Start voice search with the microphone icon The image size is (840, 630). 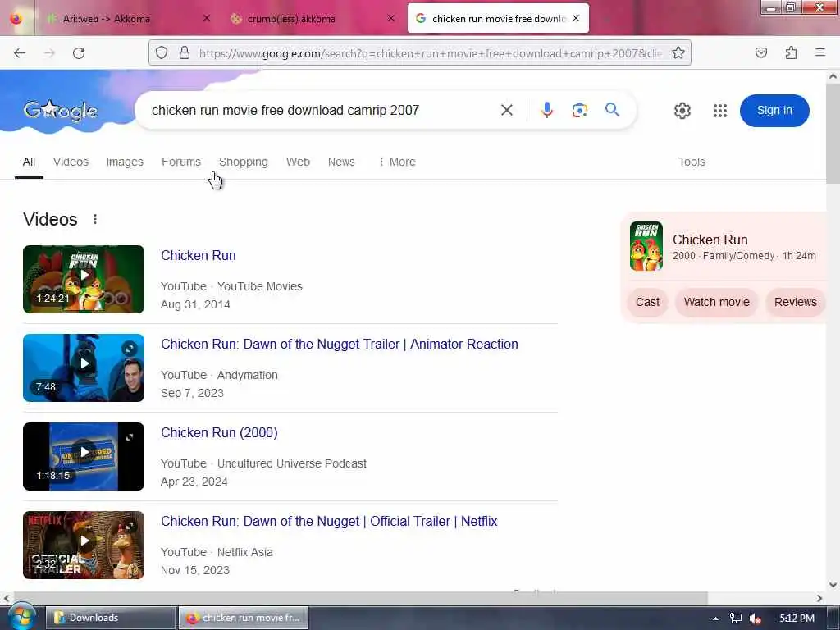(546, 111)
